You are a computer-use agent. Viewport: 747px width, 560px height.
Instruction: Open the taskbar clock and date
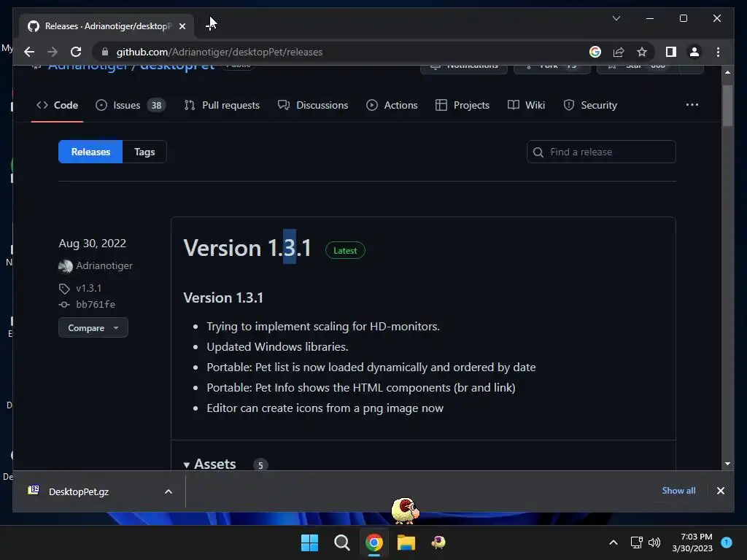pyautogui.click(x=692, y=542)
